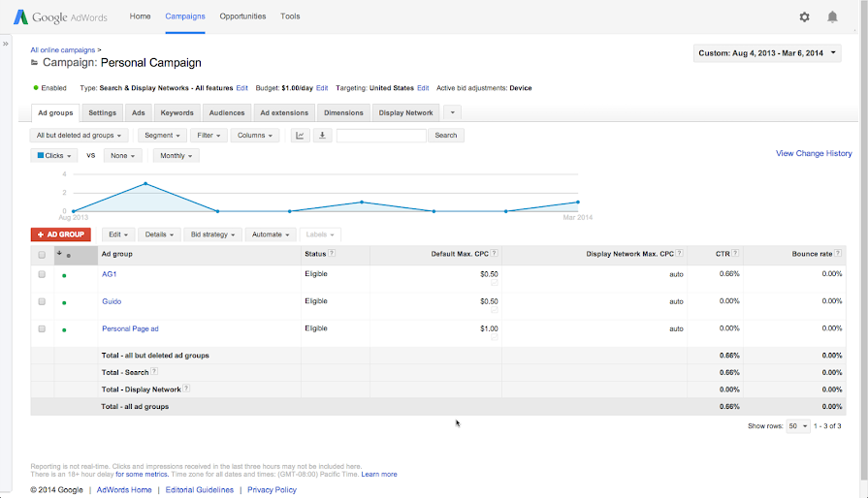
Task: Click the download report icon
Action: [323, 136]
